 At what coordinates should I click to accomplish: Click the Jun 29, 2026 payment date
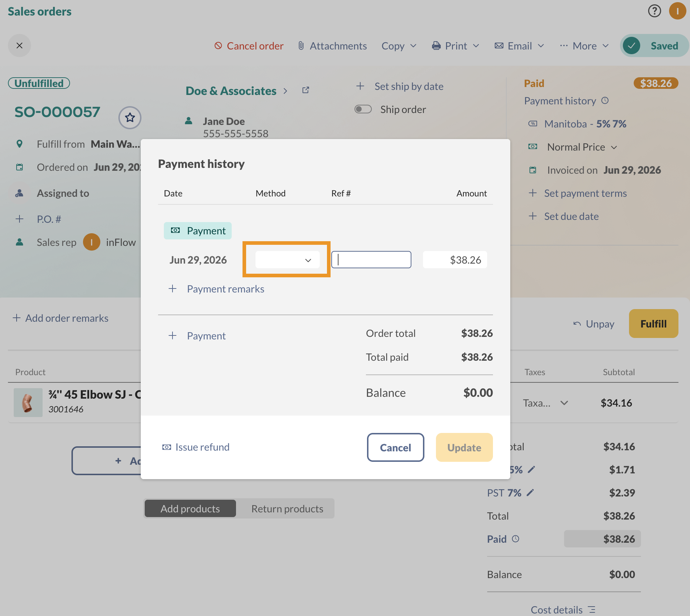tap(198, 260)
